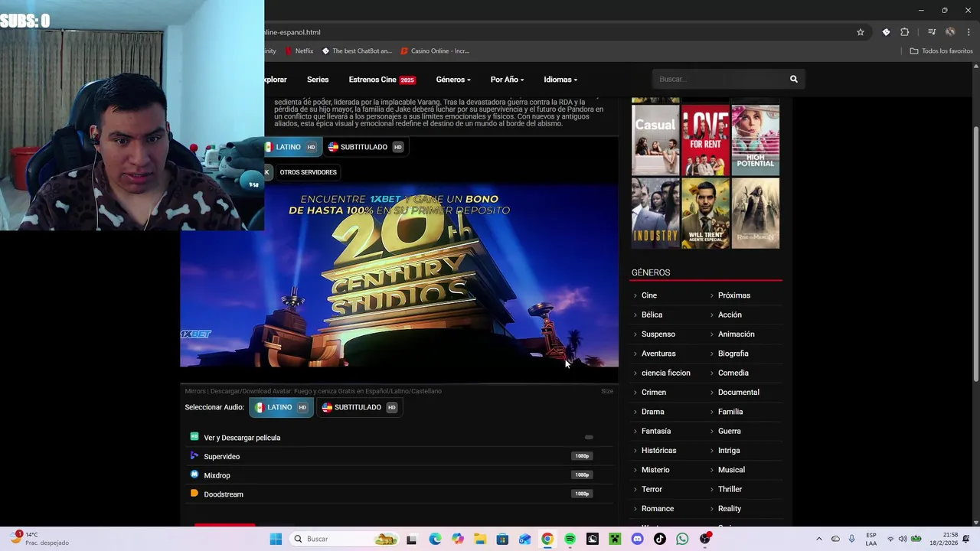Choose the Supervideo 1080p server row
980x551 pixels.
click(398, 456)
